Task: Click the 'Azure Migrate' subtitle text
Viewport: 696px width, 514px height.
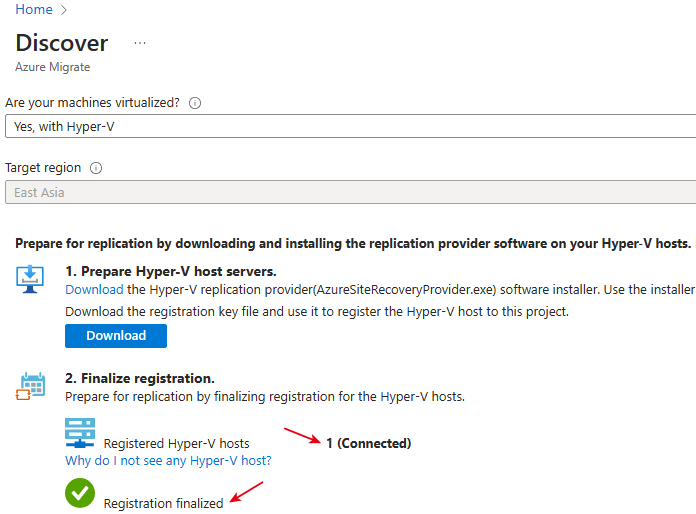Action: pyautogui.click(x=52, y=67)
